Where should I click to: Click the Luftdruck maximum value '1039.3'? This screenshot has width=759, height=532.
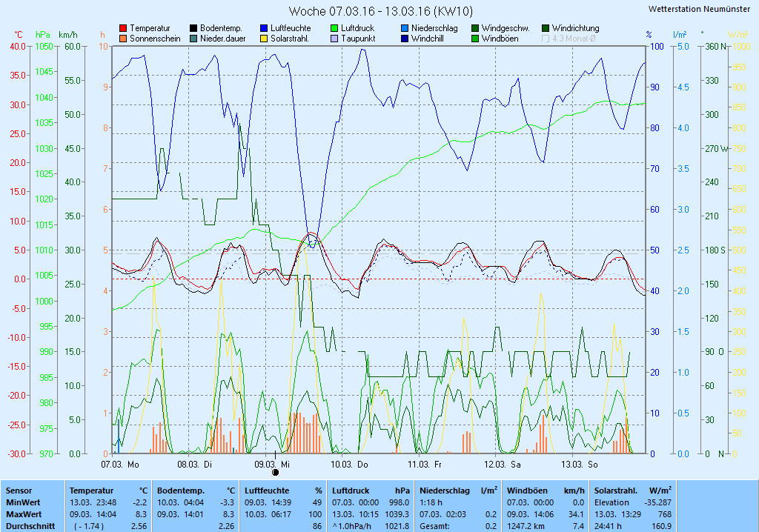click(397, 514)
